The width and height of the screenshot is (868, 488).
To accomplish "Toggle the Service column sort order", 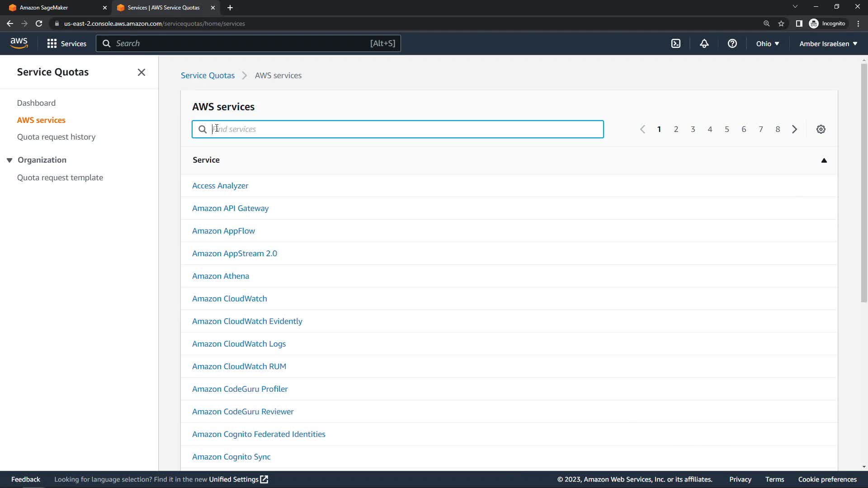I will point(824,160).
